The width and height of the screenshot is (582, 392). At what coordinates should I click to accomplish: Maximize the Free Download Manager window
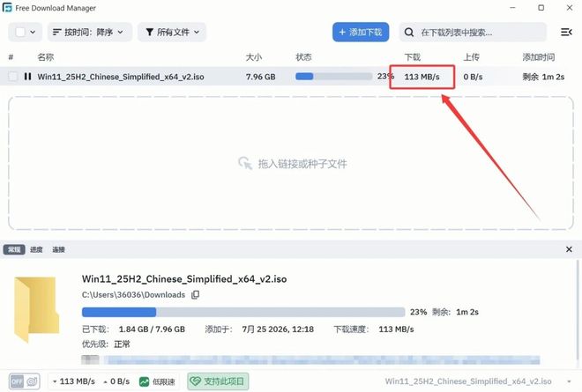click(x=541, y=8)
